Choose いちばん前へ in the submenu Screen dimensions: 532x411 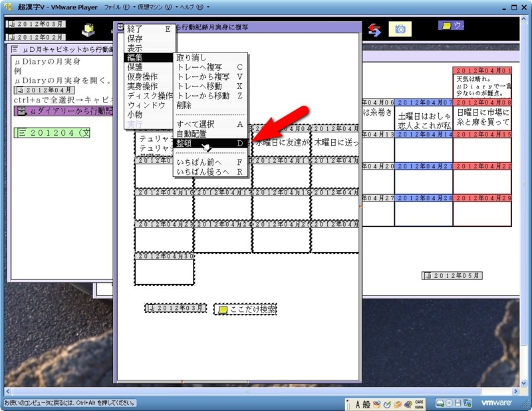210,162
